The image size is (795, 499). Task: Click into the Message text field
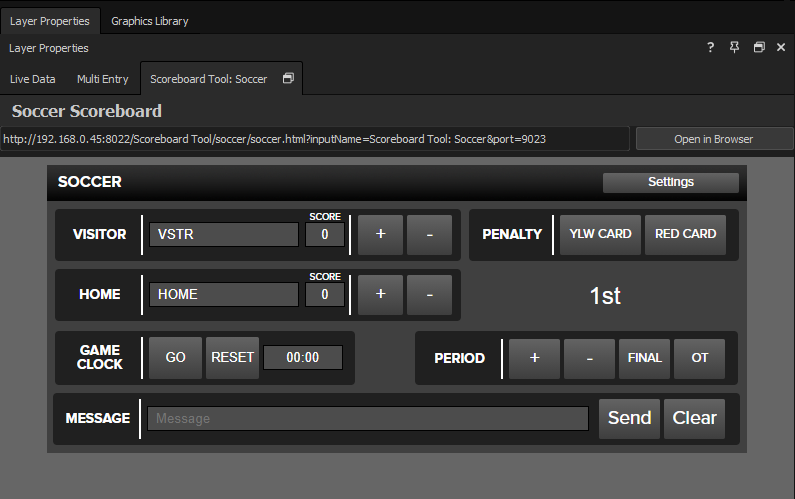point(367,418)
